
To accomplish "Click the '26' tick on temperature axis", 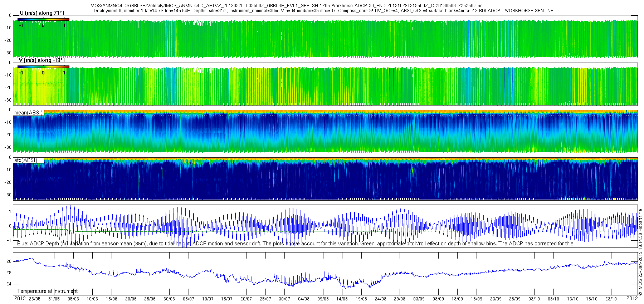I will [9, 261].
